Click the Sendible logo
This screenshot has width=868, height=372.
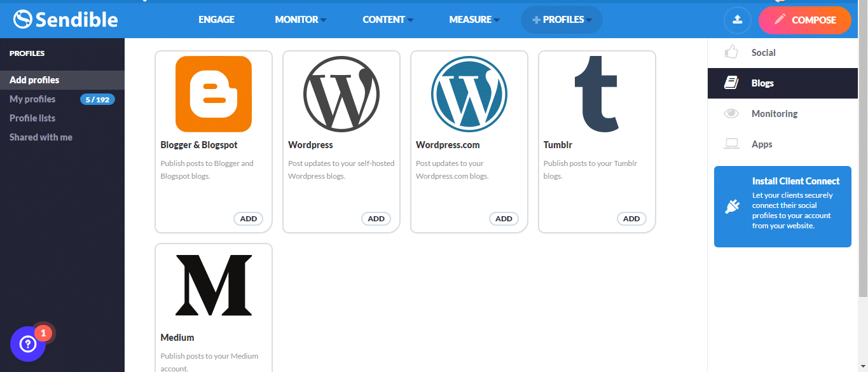click(65, 20)
